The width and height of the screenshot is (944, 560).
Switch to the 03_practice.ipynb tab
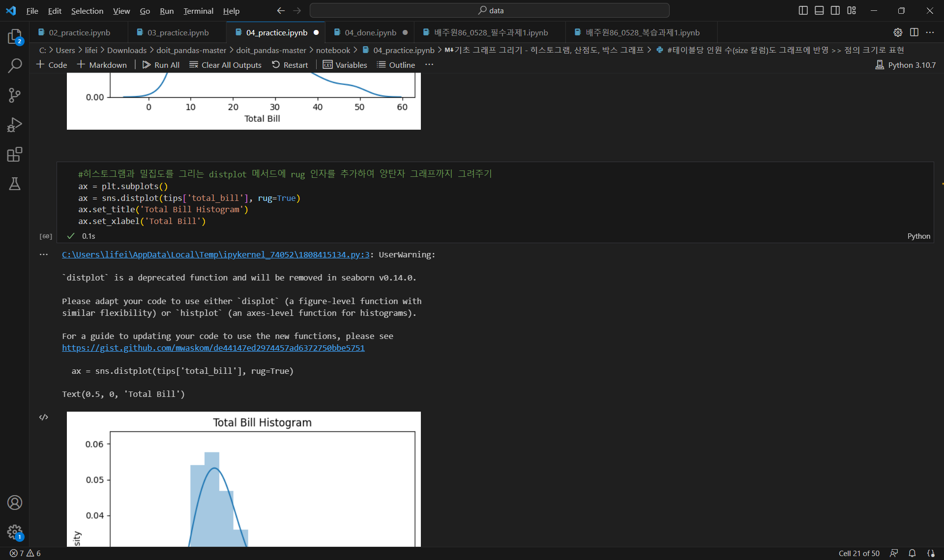coord(177,32)
